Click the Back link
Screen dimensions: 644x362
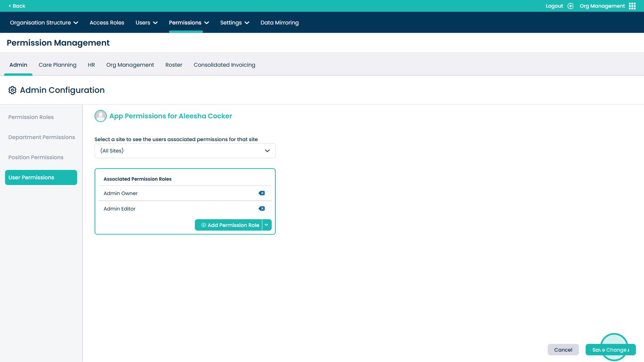pyautogui.click(x=17, y=6)
